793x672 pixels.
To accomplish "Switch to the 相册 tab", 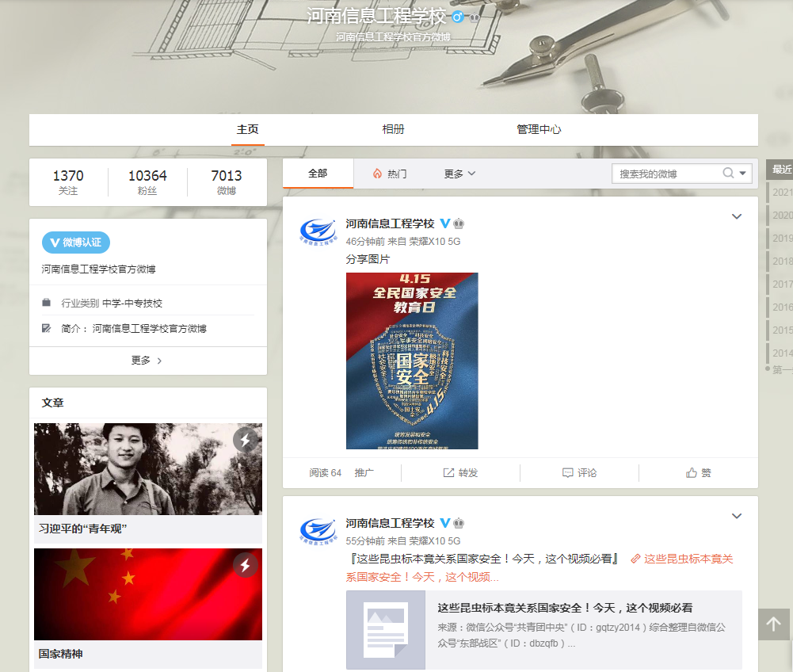I will coord(393,130).
